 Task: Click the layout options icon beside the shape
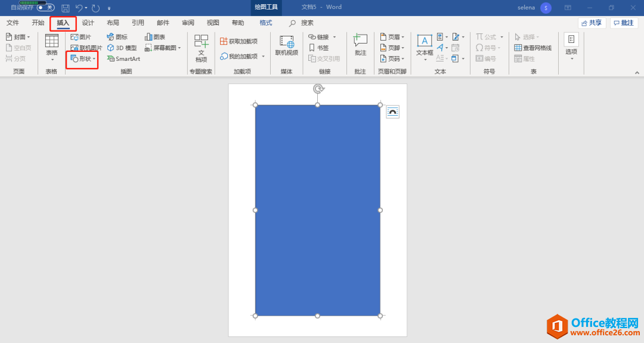(392, 112)
